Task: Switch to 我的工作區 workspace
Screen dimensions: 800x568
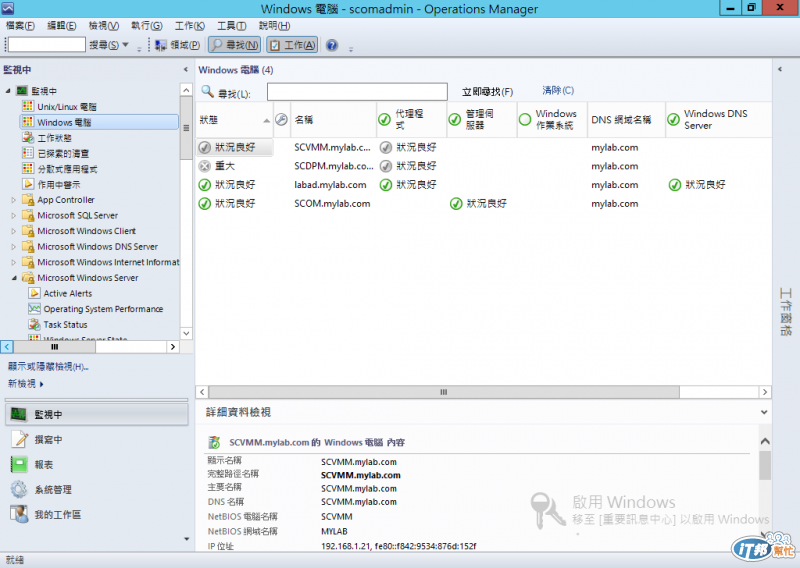Action: pyautogui.click(x=97, y=514)
